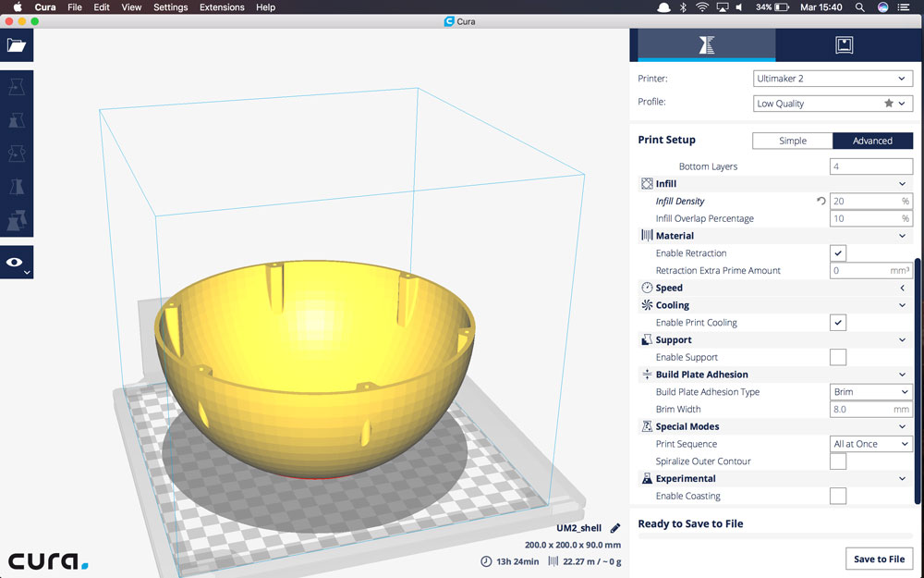This screenshot has width=924, height=578.
Task: Switch to the Monitor stage tab
Action: pos(844,44)
